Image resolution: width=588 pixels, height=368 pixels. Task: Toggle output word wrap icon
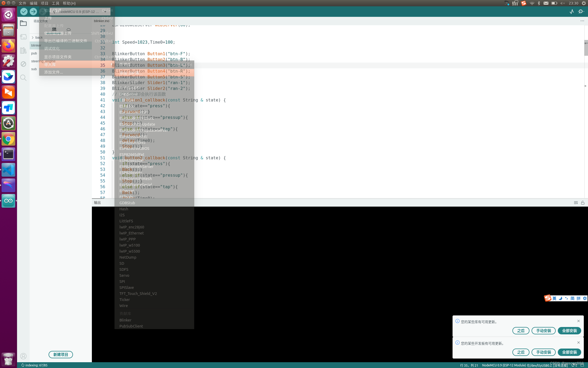576,203
